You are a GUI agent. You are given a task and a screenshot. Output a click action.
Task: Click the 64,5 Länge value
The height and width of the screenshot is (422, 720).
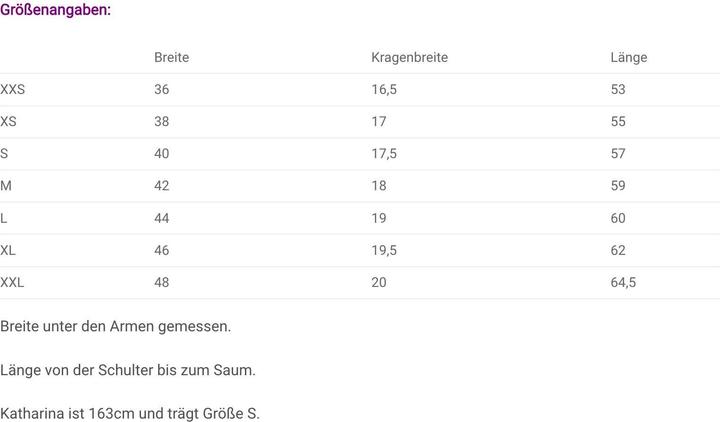623,282
